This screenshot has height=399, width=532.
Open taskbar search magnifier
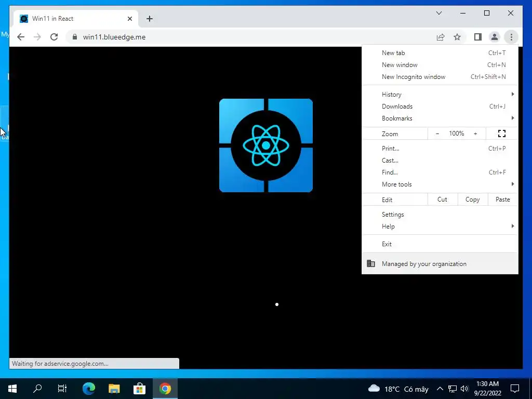coord(37,389)
